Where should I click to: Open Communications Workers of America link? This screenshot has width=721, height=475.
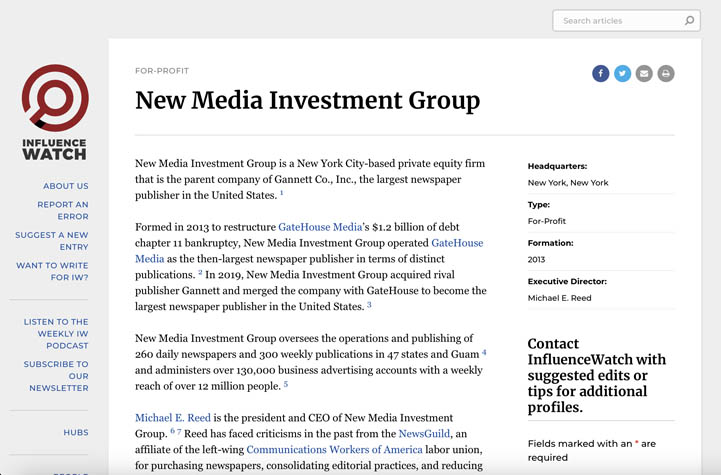point(334,449)
